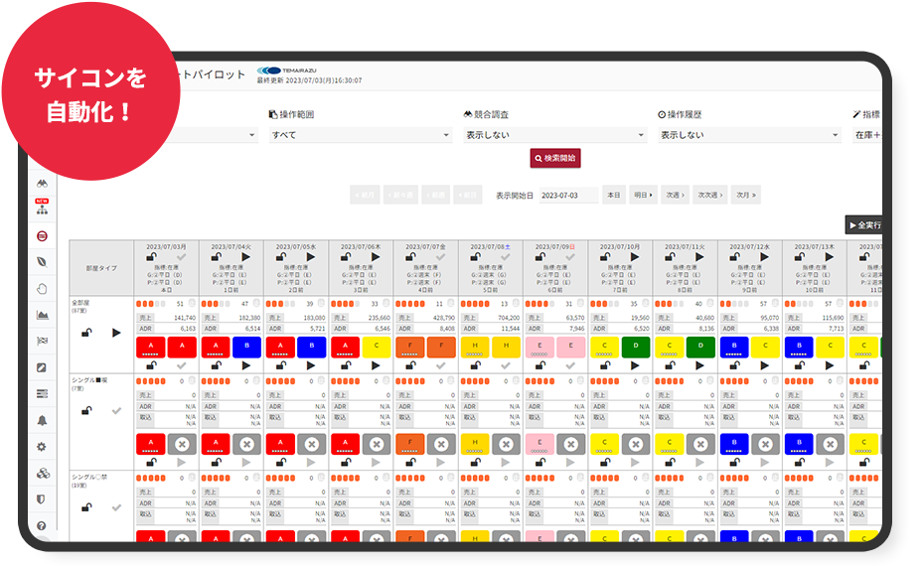
Task: Toggle lock in 2023/07/09 column header
Action: point(539,257)
